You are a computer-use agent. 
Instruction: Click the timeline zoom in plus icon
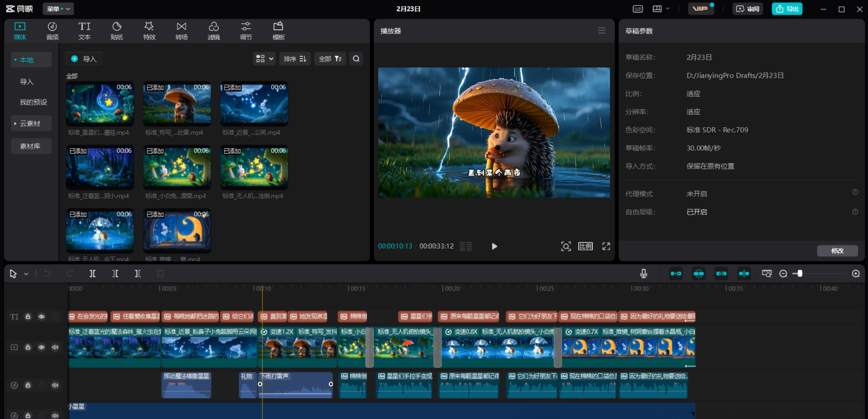click(x=856, y=274)
